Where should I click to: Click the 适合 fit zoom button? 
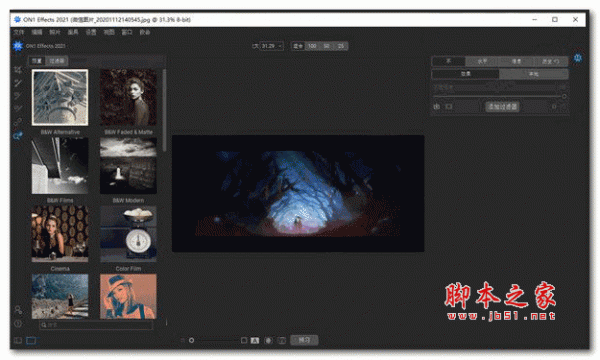pos(298,46)
